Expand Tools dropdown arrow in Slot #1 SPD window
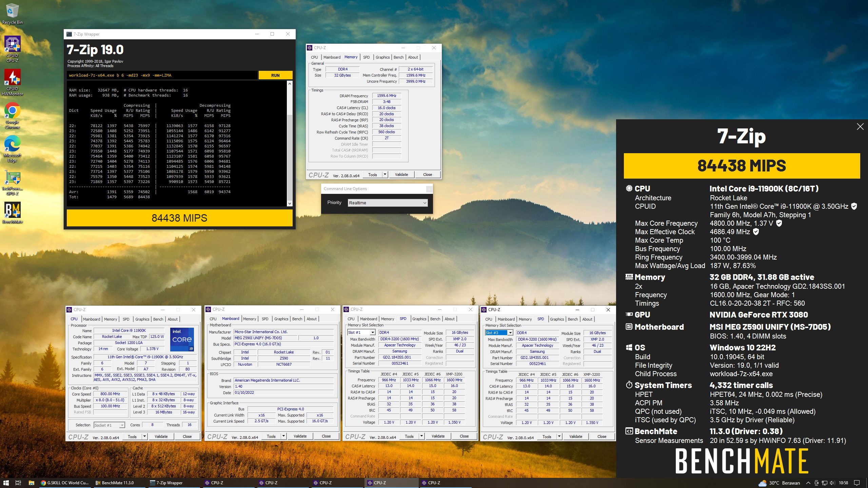Image resolution: width=868 pixels, height=488 pixels. tap(421, 436)
